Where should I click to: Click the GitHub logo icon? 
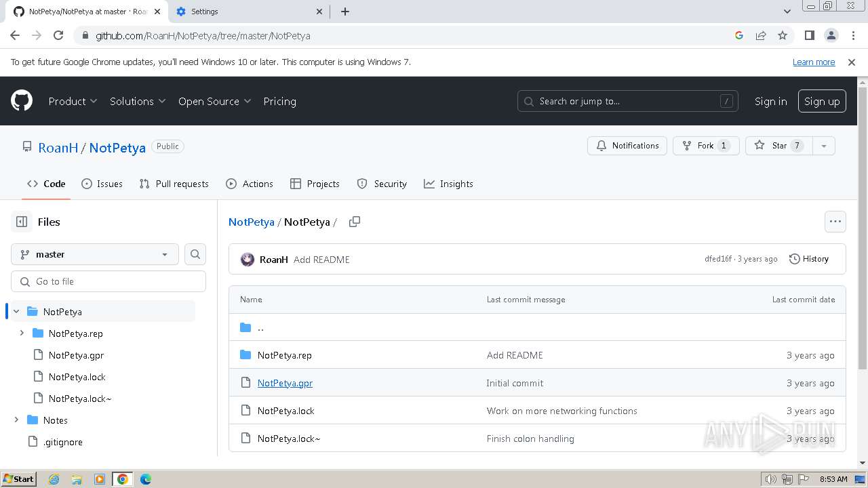[x=22, y=101]
